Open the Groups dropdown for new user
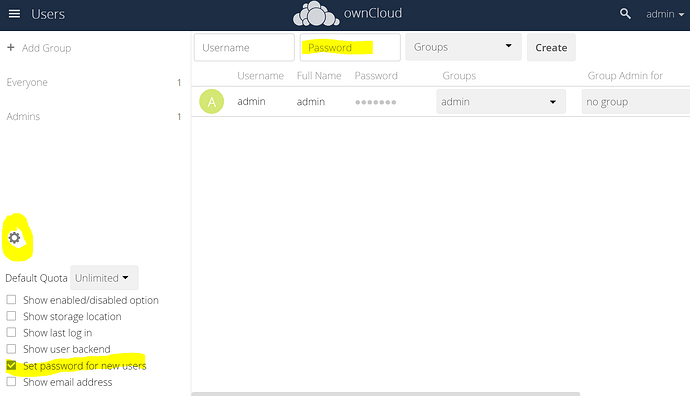Image resolution: width=690 pixels, height=396 pixels. coord(463,47)
